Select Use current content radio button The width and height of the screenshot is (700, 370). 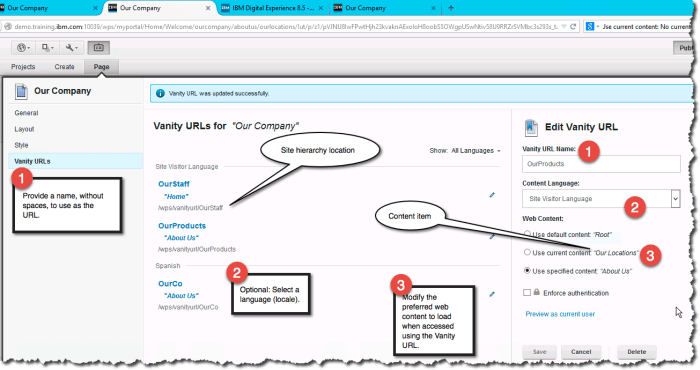pos(527,252)
